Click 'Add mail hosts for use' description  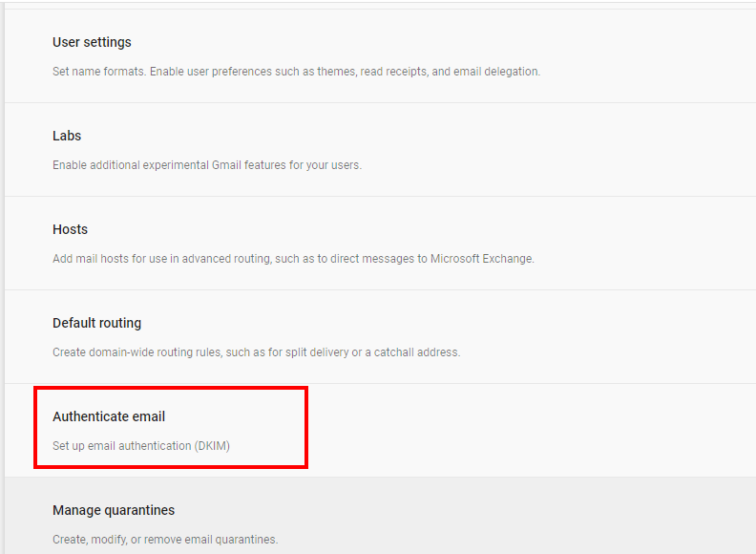(x=294, y=259)
